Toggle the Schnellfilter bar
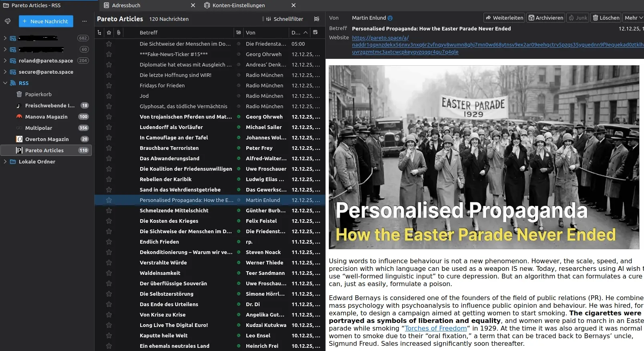 coord(283,19)
